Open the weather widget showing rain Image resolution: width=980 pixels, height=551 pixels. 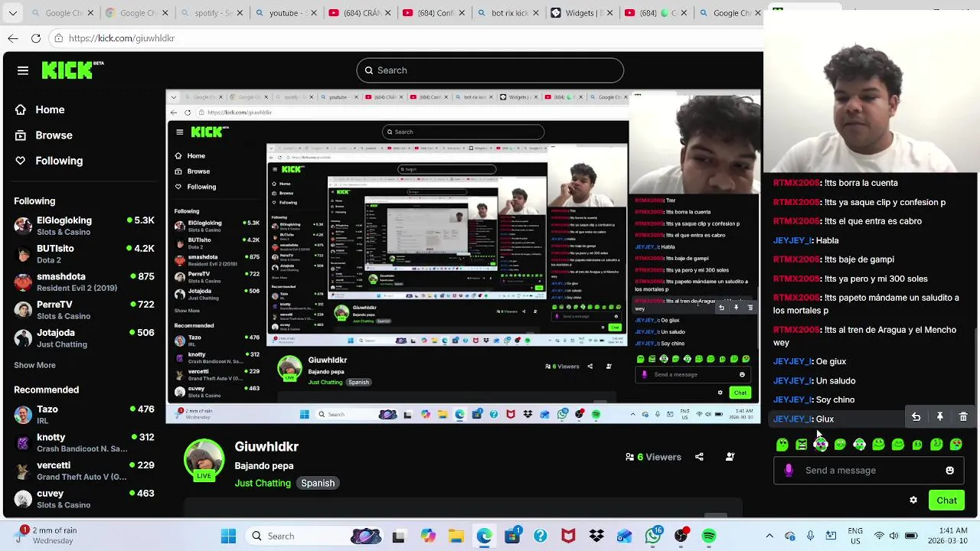(x=46, y=536)
